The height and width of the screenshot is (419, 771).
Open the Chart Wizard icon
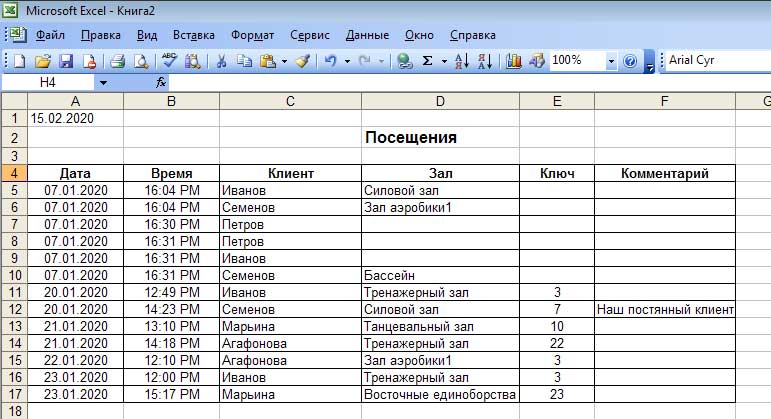pos(514,61)
